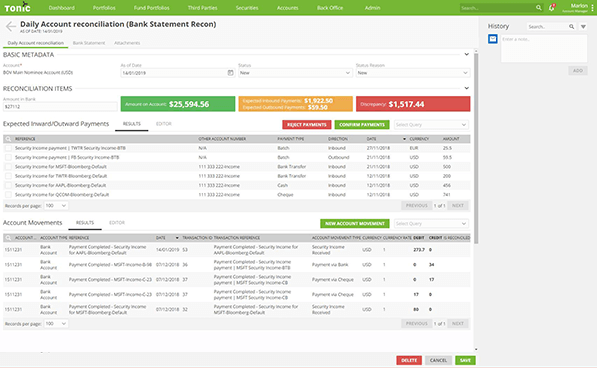597x368 pixels.
Task: Open the Select Query dropdown for payments
Action: (431, 125)
